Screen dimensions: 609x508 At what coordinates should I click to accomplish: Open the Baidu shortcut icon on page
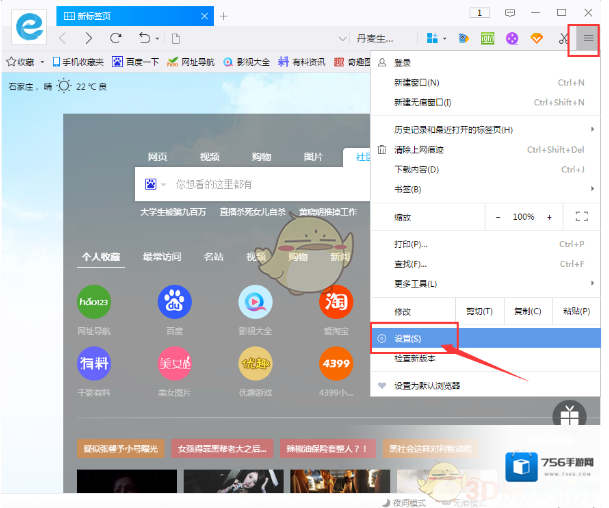(x=175, y=302)
